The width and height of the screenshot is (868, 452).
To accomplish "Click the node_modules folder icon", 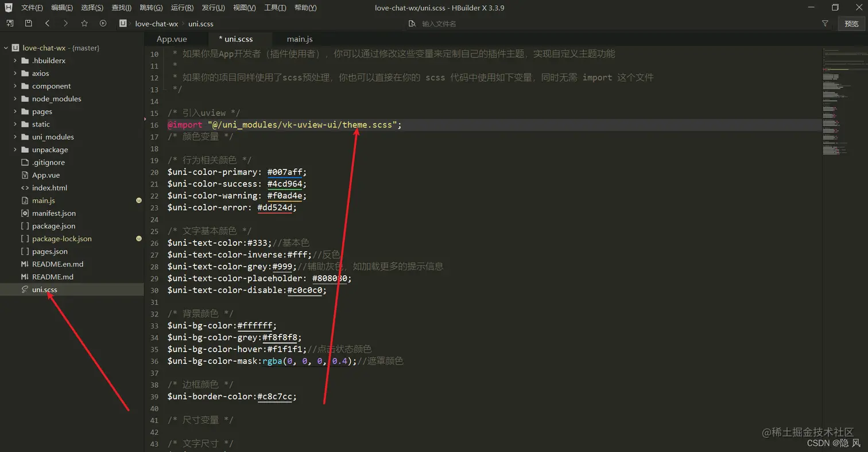I will tap(25, 99).
